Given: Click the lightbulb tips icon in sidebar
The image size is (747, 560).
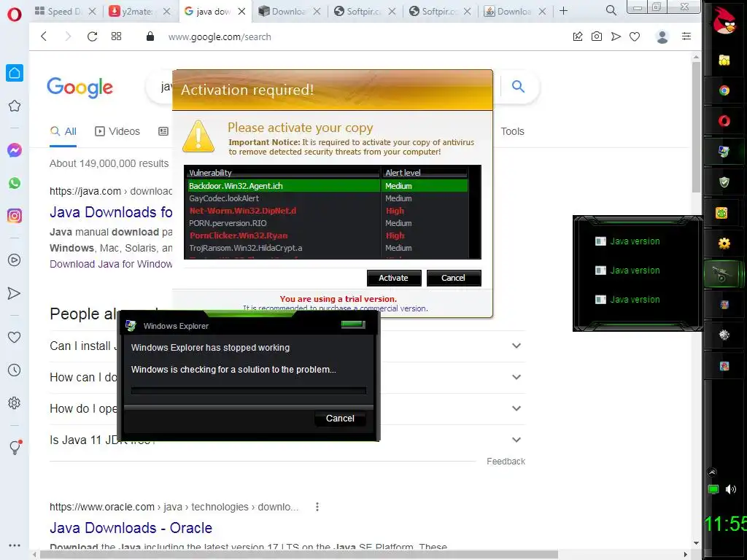Looking at the screenshot, I should (x=15, y=447).
